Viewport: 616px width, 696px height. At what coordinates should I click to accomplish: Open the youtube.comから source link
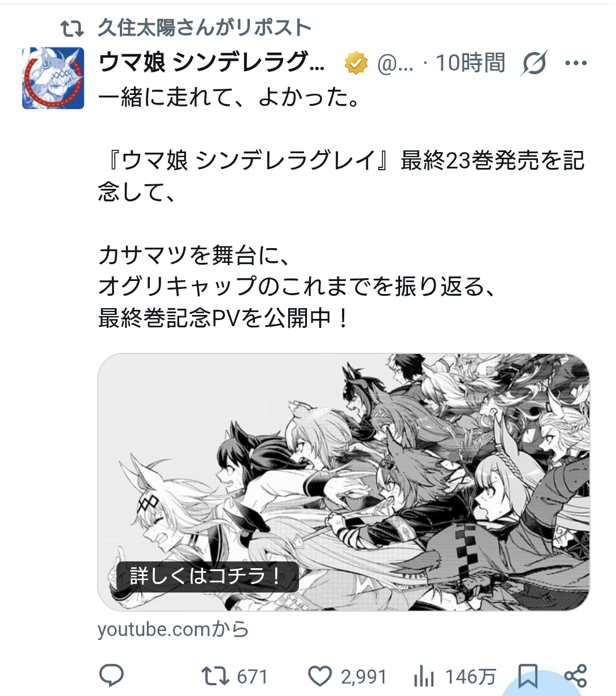pos(173,629)
